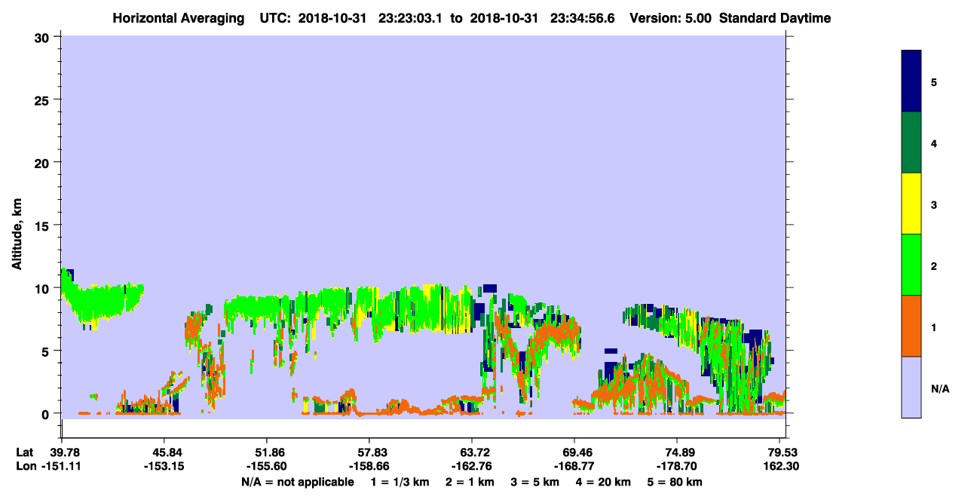Click the lavender N/A color swatch

click(911, 387)
